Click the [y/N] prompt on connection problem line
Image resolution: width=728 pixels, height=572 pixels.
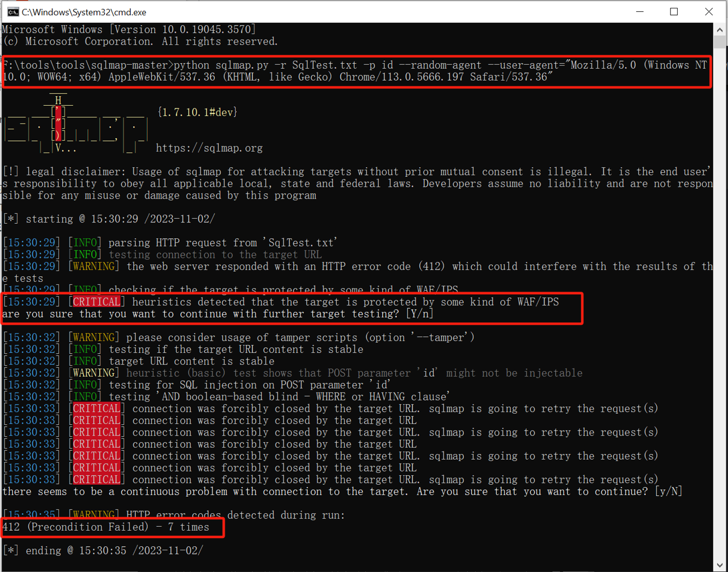tap(668, 491)
